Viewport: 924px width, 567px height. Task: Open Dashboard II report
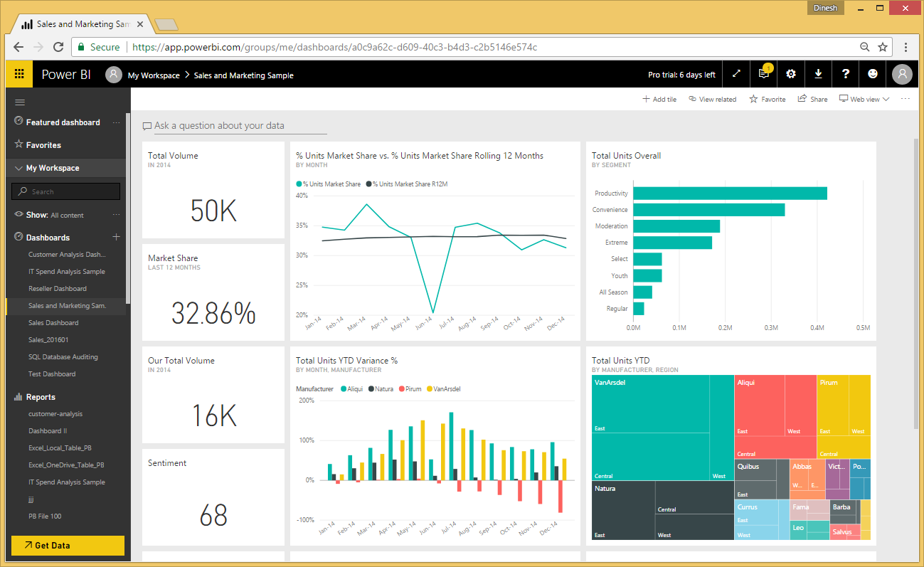(48, 430)
